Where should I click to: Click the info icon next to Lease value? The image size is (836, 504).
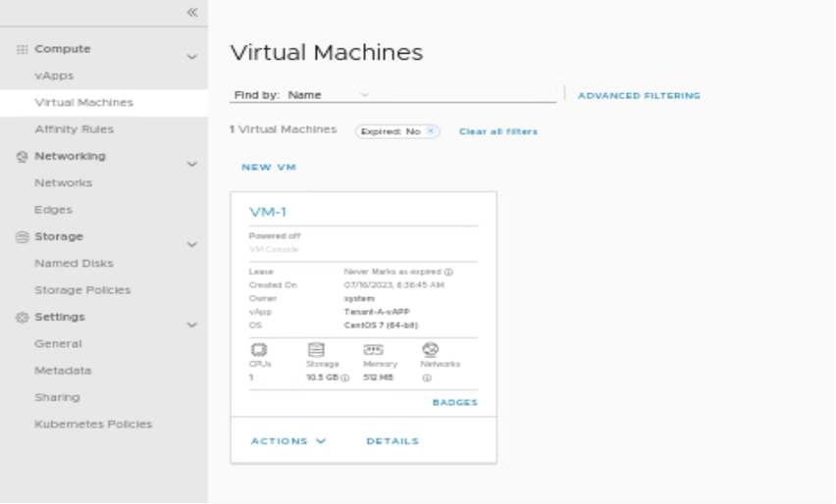pos(448,272)
